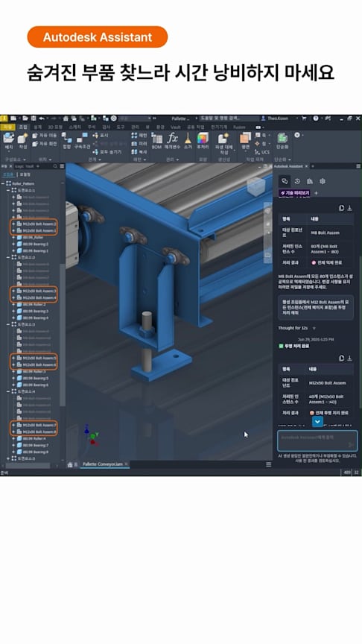
Task: Open the 접합 (Joint) tool
Action: click(x=66, y=142)
